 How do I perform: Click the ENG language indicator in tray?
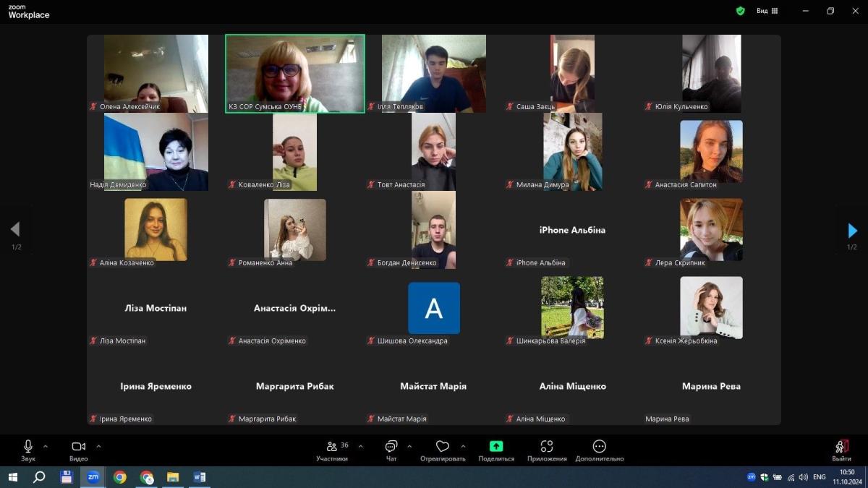[x=820, y=477]
